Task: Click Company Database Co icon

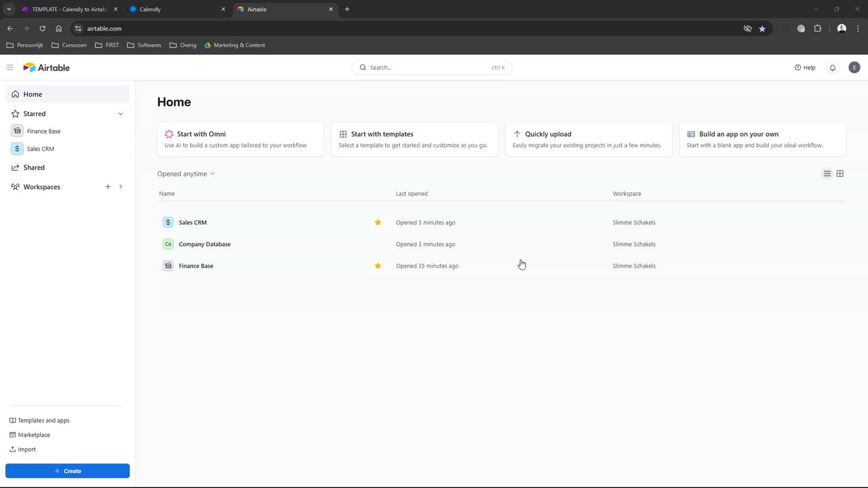Action: (x=168, y=244)
